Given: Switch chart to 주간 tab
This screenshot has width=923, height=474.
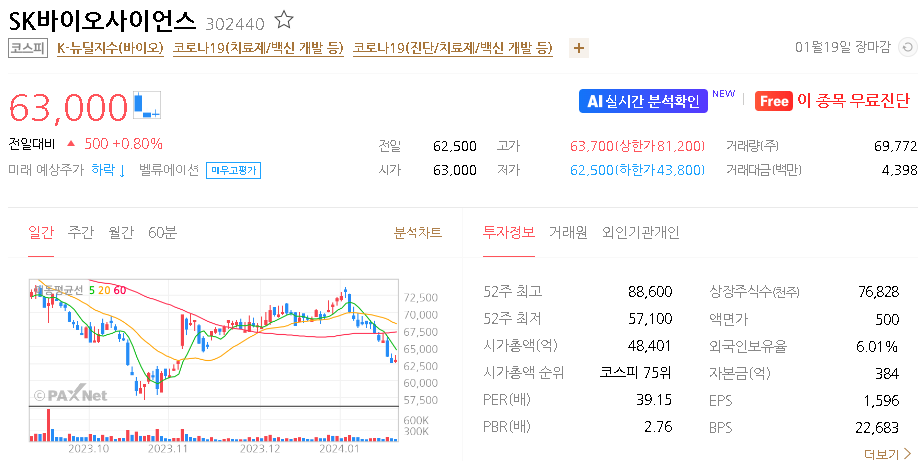Looking at the screenshot, I should (81, 233).
